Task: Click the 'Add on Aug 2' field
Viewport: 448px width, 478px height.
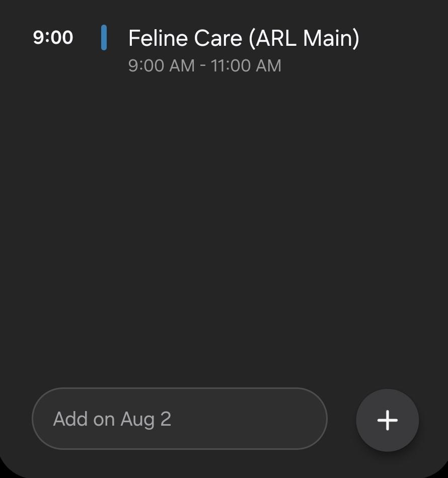Action: coord(180,419)
